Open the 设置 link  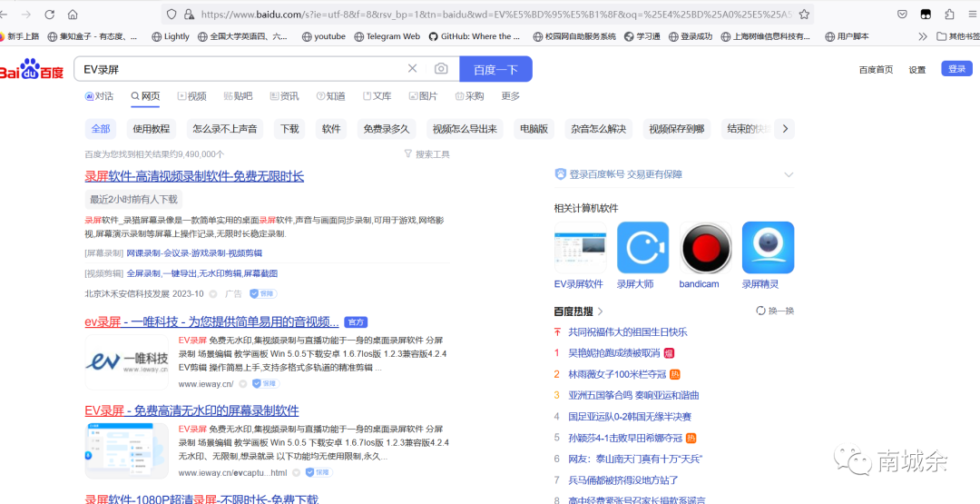click(916, 69)
